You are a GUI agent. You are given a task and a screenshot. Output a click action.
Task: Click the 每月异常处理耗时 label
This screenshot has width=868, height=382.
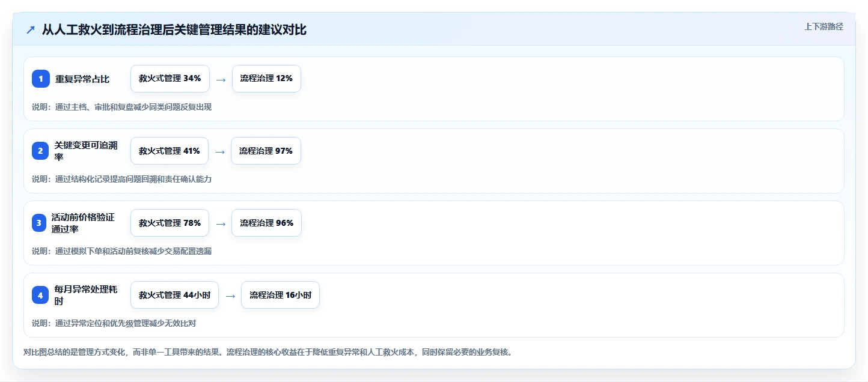[86, 295]
